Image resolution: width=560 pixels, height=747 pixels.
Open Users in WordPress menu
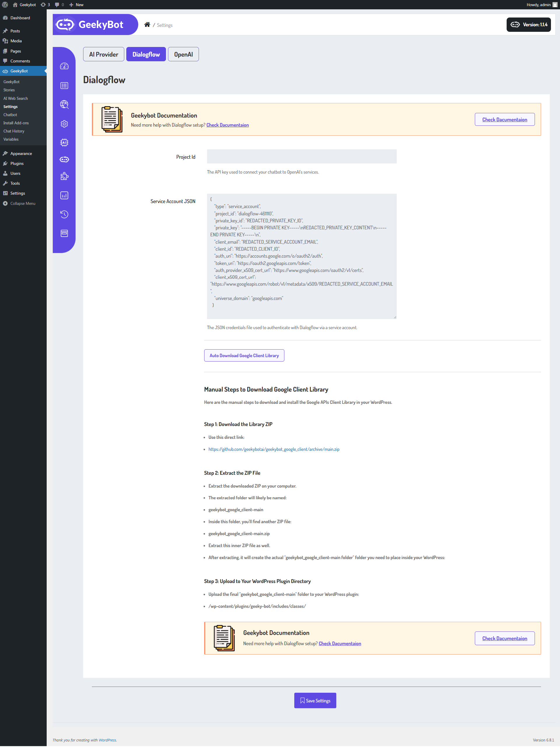pyautogui.click(x=23, y=173)
